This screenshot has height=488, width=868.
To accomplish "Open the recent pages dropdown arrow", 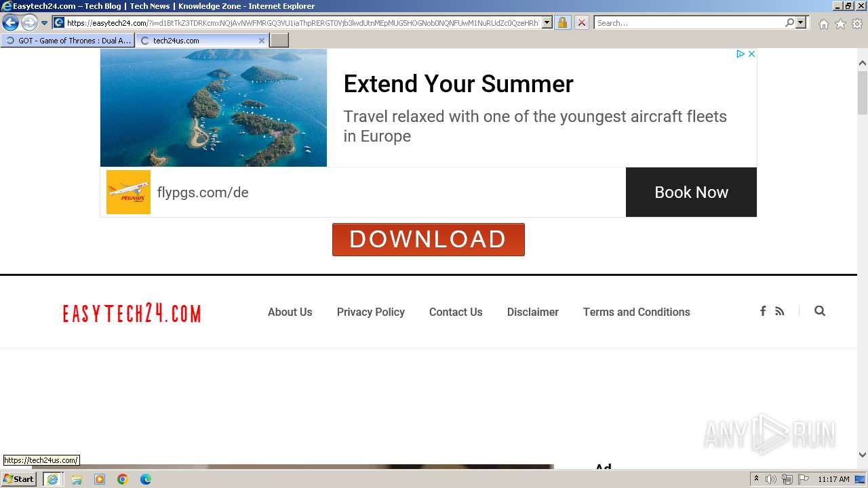I will (x=45, y=23).
